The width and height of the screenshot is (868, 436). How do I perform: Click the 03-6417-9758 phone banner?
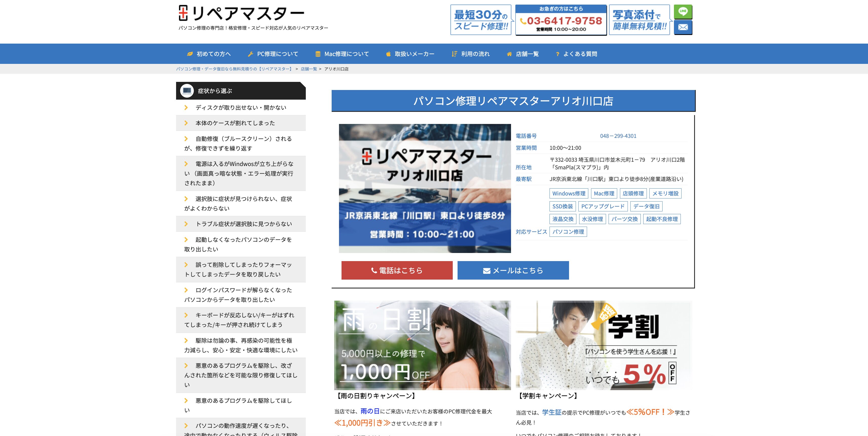[x=561, y=20]
